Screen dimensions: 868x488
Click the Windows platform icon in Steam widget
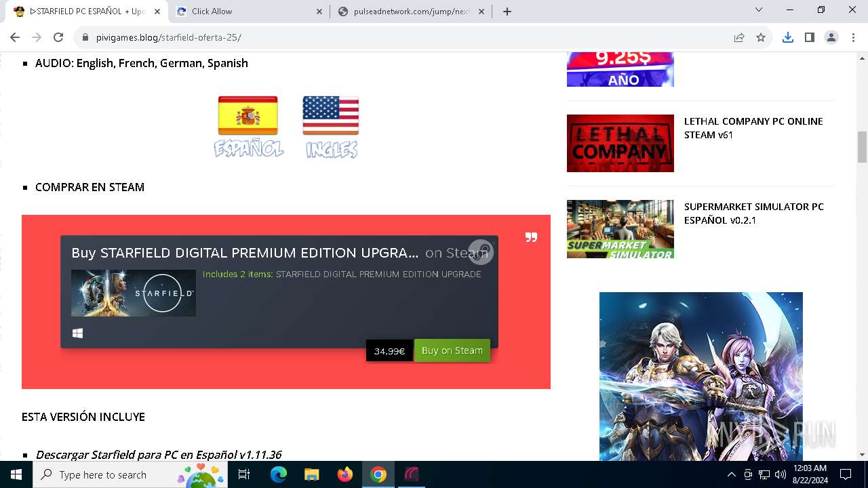tap(78, 333)
